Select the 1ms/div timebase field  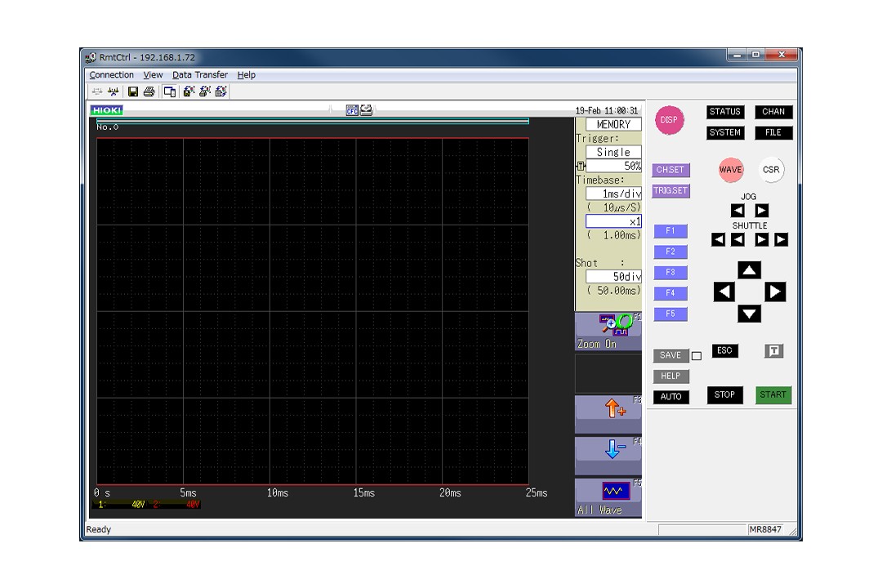pos(613,194)
